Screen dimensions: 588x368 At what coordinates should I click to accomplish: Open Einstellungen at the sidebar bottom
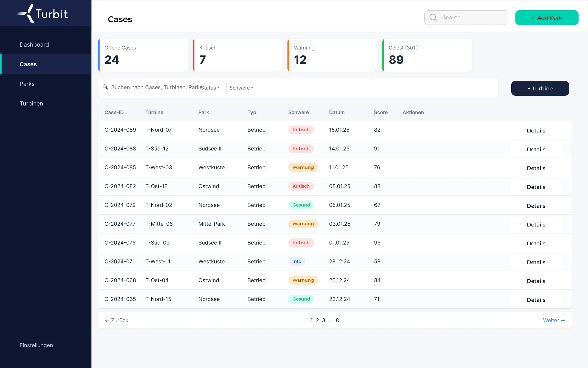tap(36, 345)
